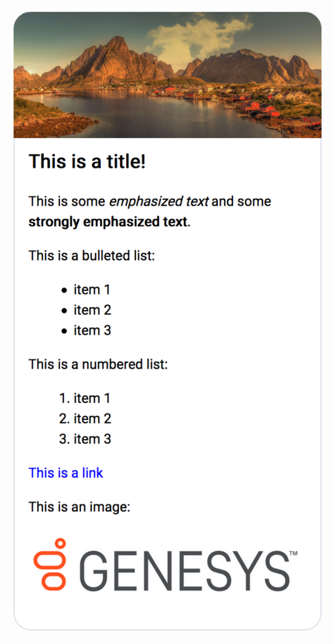Click the "This is an image:" caption
The image size is (334, 644).
(x=79, y=507)
